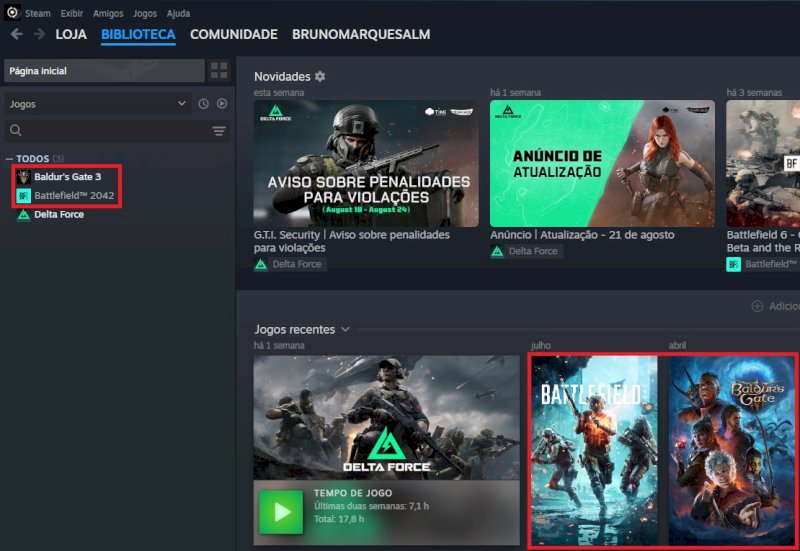
Task: Open Novidades settings gear
Action: tap(320, 76)
